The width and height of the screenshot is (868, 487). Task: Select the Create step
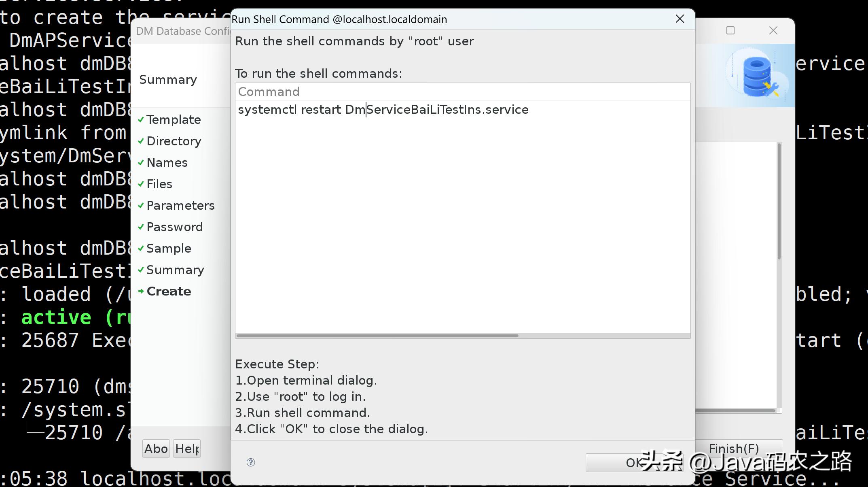pos(168,291)
